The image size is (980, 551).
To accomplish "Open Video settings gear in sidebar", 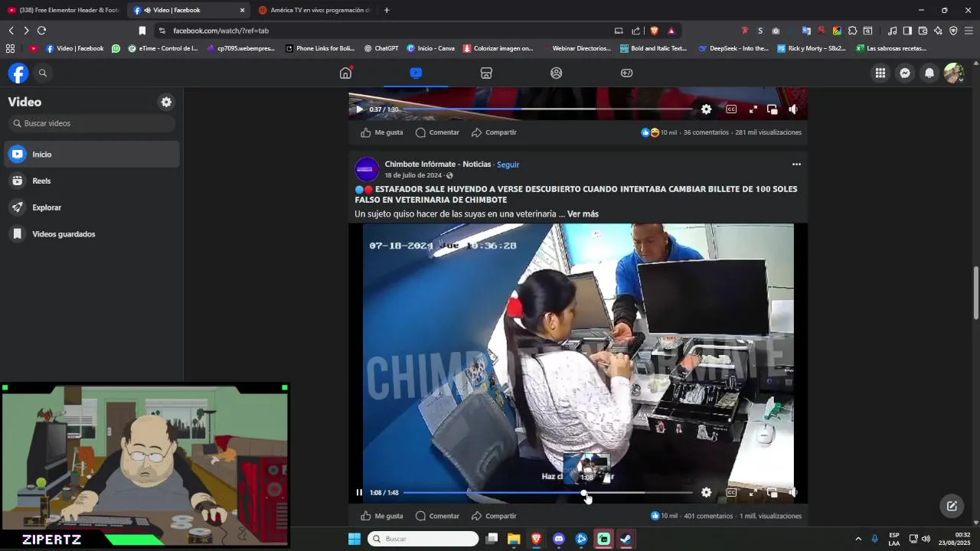I will point(166,102).
